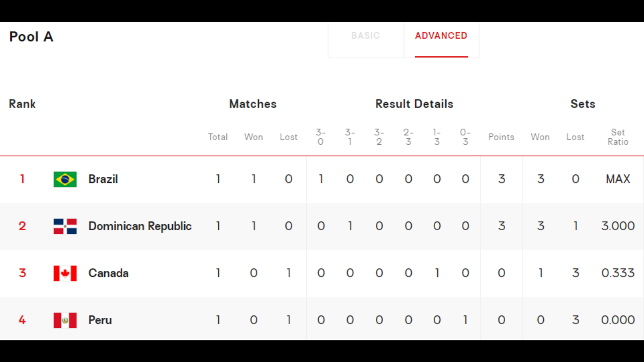644x362 pixels.
Task: Select the ADVANCED tab
Action: pyautogui.click(x=441, y=36)
